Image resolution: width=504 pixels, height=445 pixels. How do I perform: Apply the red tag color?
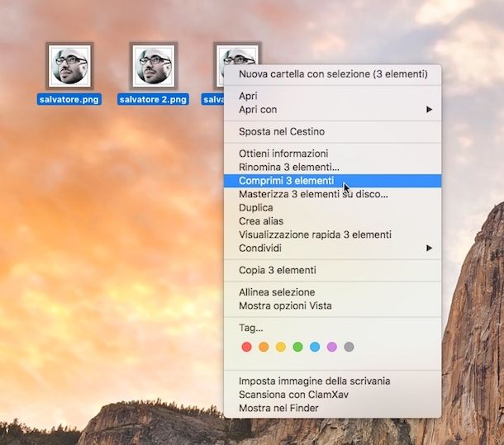(246, 347)
